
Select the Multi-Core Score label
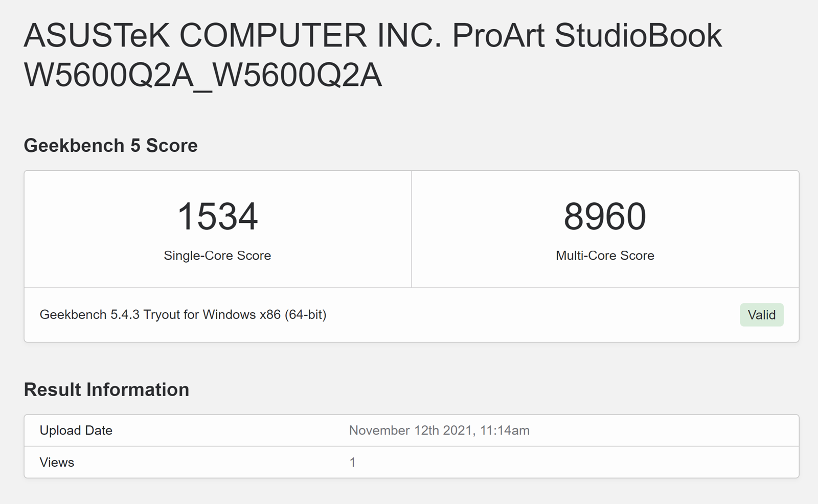(x=605, y=256)
